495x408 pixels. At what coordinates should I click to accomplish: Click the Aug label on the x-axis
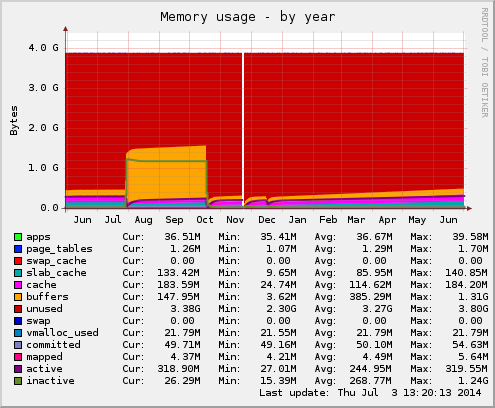143,220
